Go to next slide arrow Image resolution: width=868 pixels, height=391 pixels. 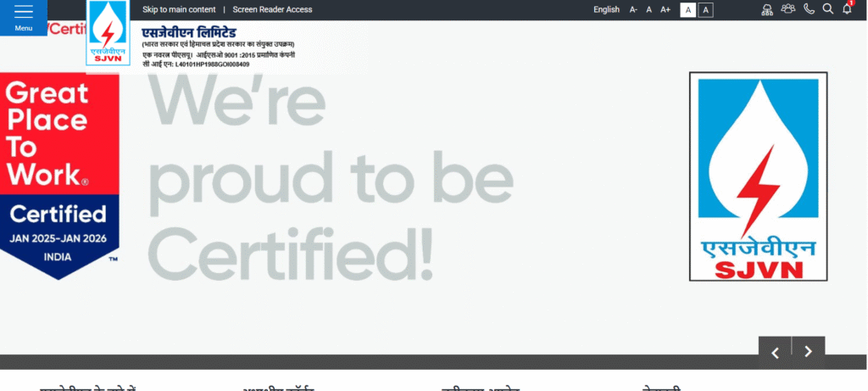coord(809,352)
